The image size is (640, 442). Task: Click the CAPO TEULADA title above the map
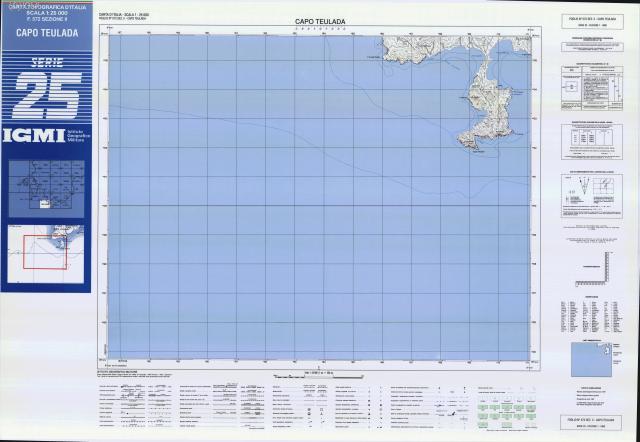click(x=320, y=22)
